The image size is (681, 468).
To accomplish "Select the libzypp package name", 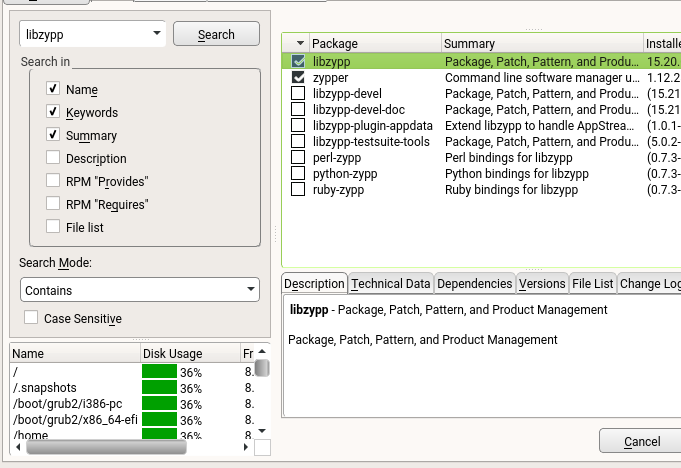I will pos(331,61).
